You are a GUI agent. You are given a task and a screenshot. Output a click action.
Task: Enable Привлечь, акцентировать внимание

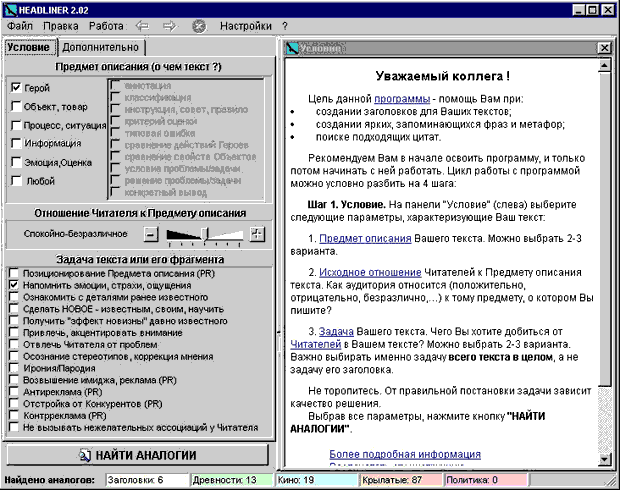(14, 332)
